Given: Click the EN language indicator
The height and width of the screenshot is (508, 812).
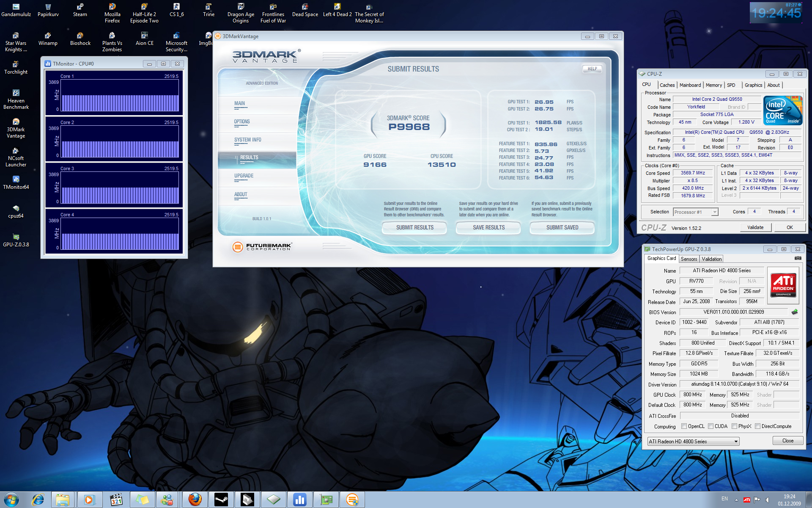Looking at the screenshot, I should pyautogui.click(x=724, y=499).
